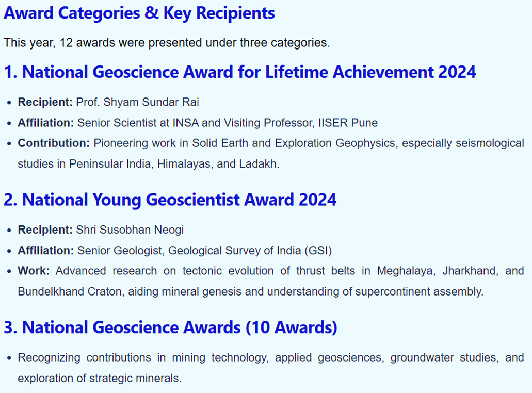Click the first bold 'Recipient:' label
The height and width of the screenshot is (393, 532).
[45, 102]
